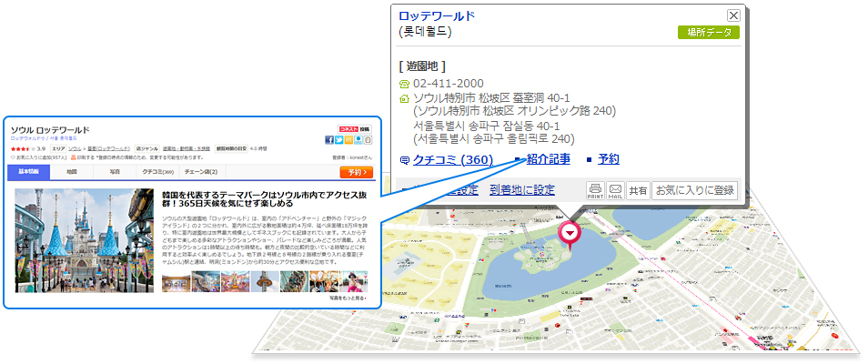Click the MAIL envelope icon in the map popup
Image resolution: width=868 pixels, height=364 pixels.
click(x=615, y=190)
